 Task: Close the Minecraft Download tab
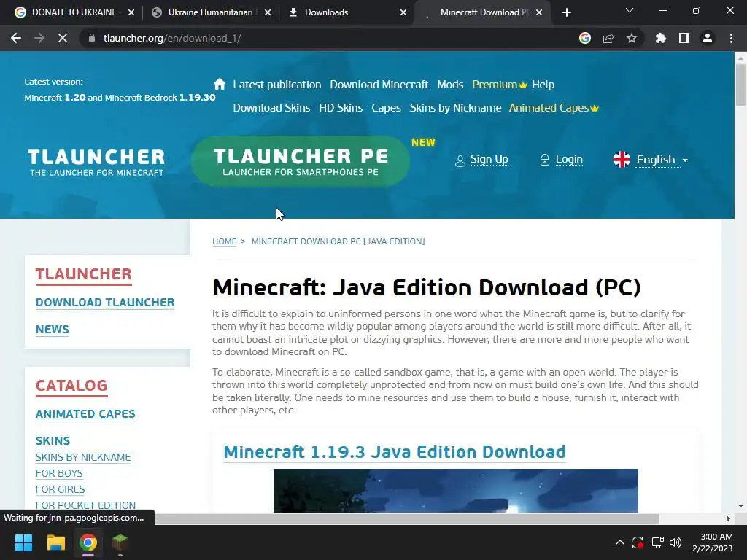click(x=539, y=12)
